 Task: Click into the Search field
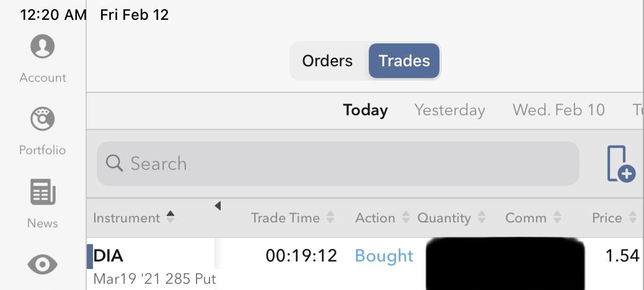coord(347,164)
